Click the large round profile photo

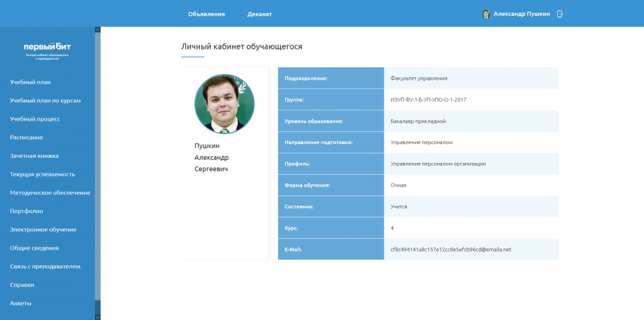click(225, 104)
